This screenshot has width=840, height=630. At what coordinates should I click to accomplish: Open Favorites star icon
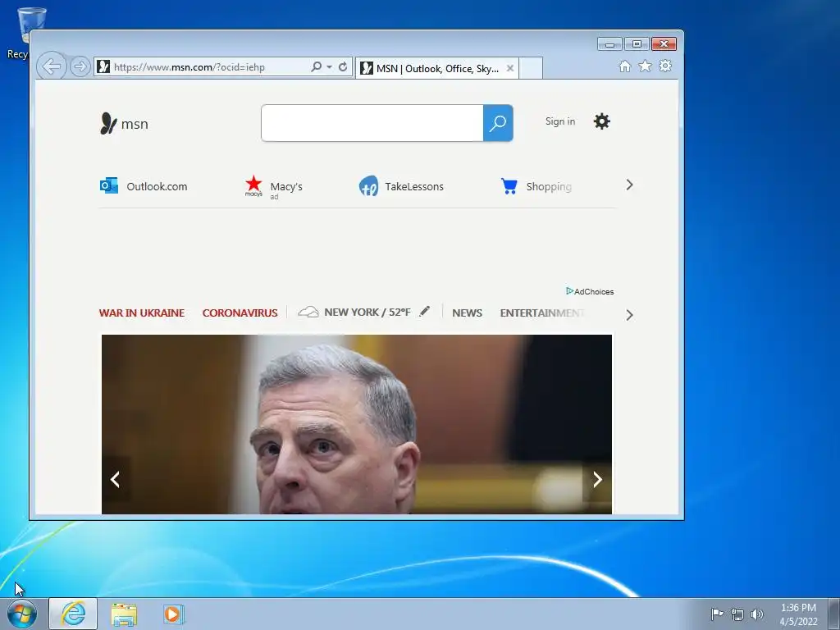pyautogui.click(x=645, y=66)
